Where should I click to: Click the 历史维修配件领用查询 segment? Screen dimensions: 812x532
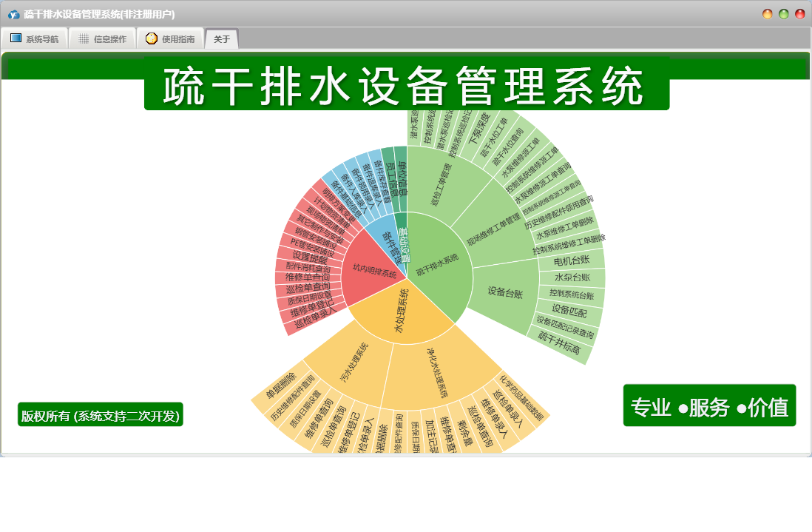point(559,212)
